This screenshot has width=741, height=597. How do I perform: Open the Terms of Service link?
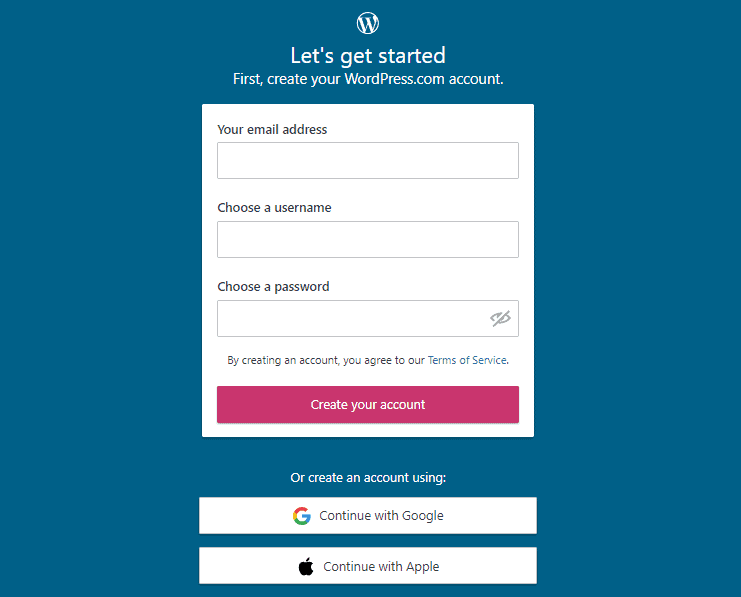pos(467,360)
